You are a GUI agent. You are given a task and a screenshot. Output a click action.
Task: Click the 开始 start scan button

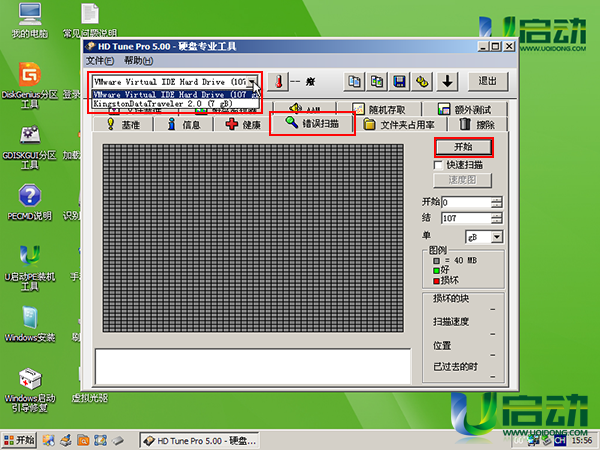point(463,147)
